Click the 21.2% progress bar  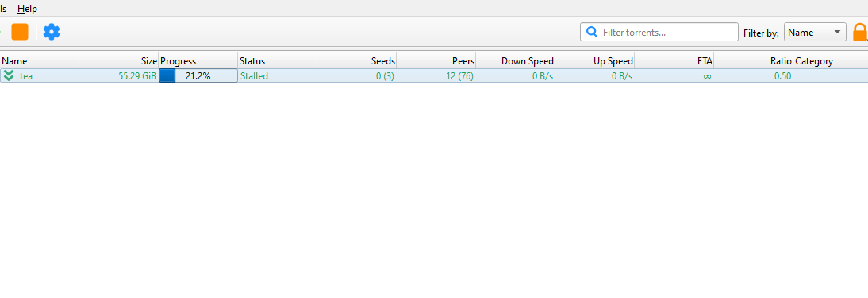tap(198, 76)
